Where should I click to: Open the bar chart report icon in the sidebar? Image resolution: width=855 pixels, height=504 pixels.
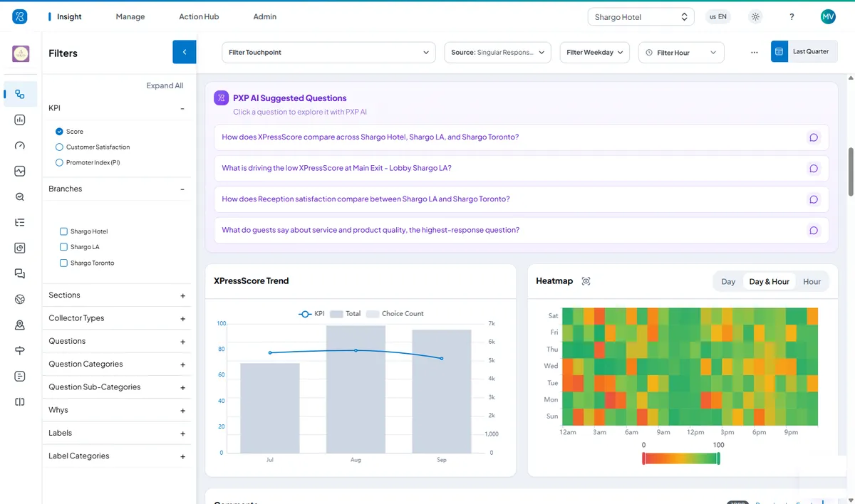[20, 120]
